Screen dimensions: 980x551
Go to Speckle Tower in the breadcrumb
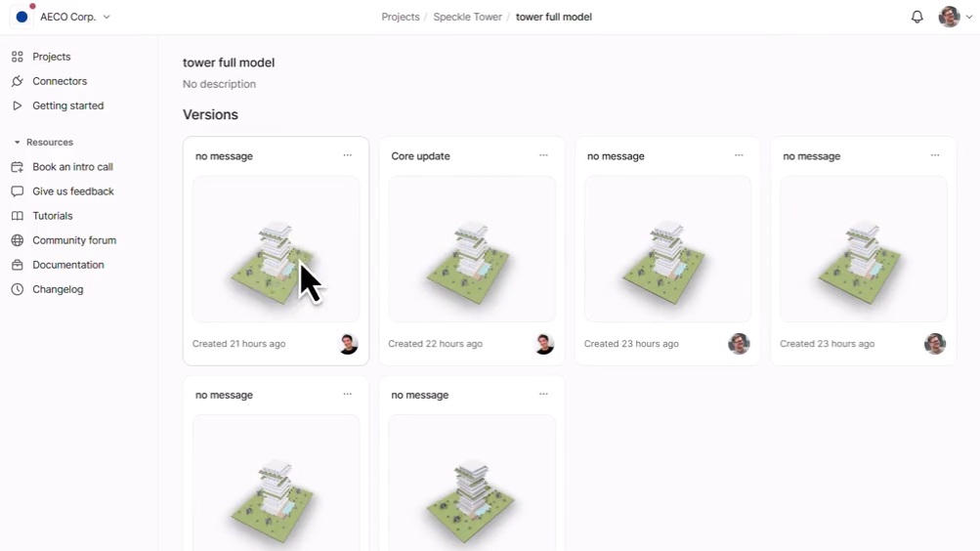point(467,17)
